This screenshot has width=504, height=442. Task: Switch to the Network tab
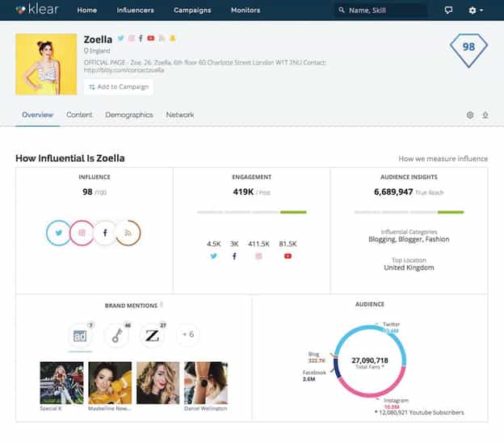[x=179, y=115]
